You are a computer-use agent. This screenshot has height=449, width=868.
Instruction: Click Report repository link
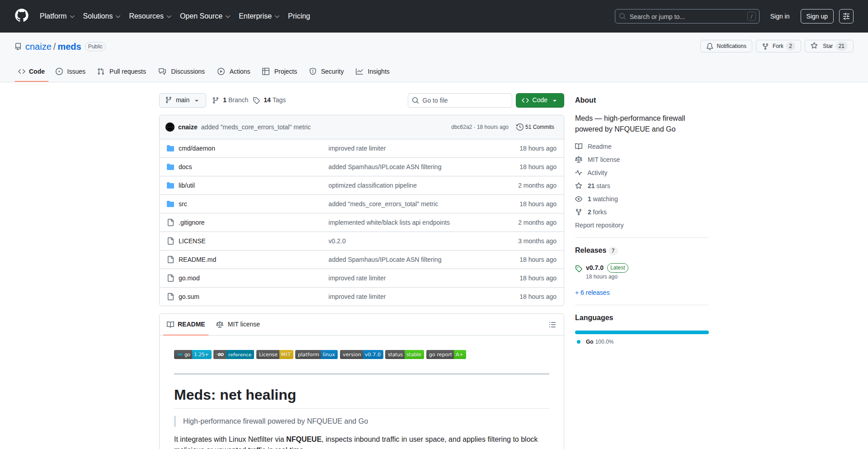599,225
